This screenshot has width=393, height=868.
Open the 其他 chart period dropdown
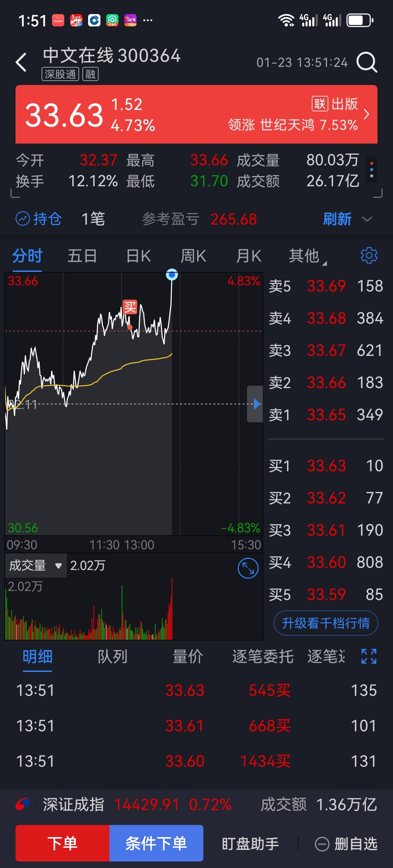click(x=307, y=256)
